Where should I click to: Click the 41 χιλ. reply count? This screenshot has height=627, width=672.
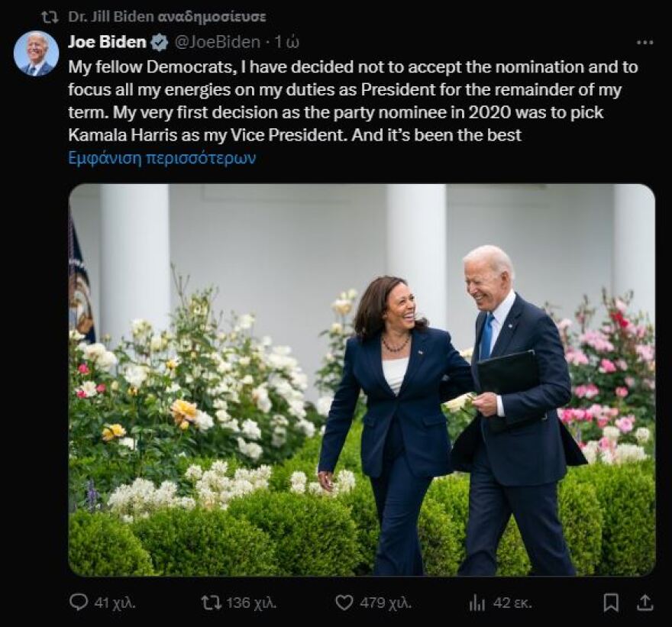click(115, 603)
